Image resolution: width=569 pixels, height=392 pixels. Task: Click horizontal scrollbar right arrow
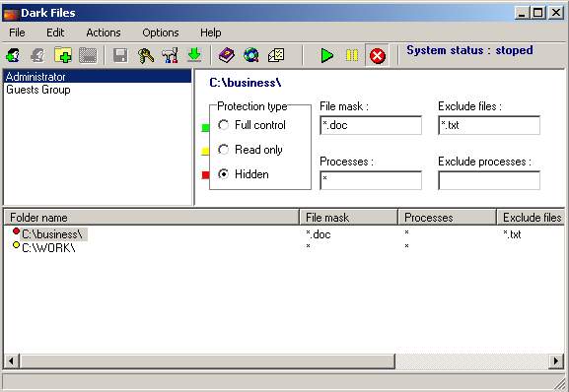pyautogui.click(x=555, y=360)
